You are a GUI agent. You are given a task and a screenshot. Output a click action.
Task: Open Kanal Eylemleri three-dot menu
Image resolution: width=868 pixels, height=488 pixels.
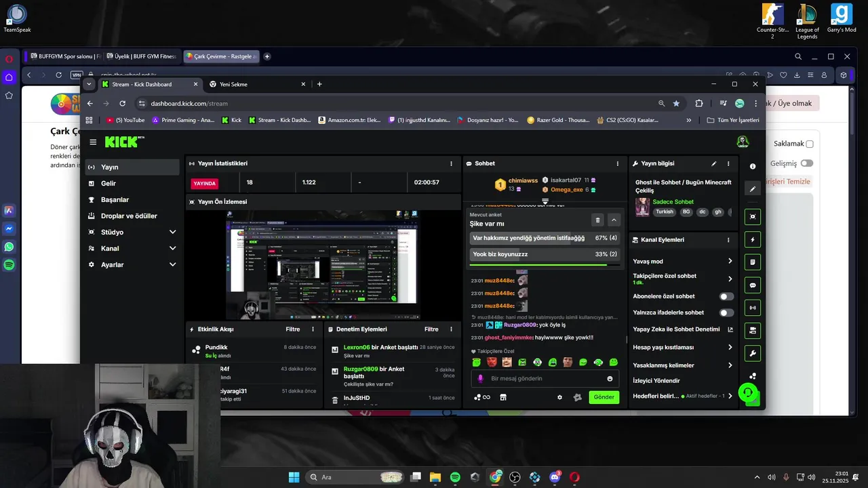pos(728,240)
